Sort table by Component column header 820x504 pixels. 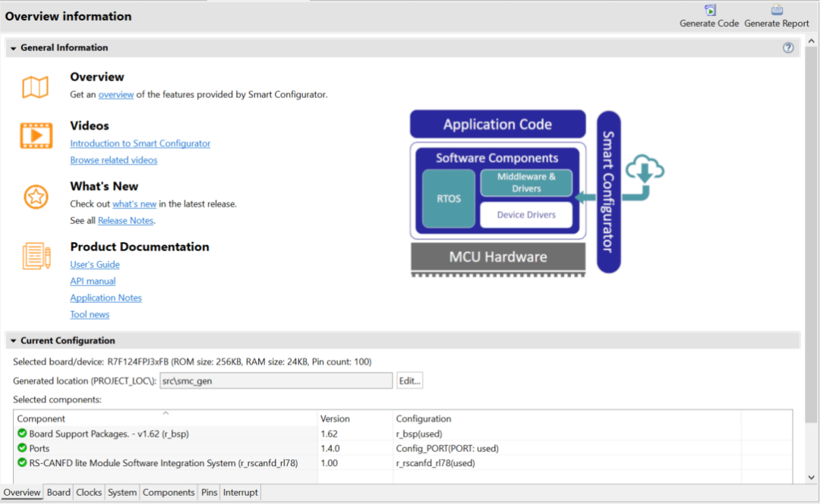click(x=166, y=418)
